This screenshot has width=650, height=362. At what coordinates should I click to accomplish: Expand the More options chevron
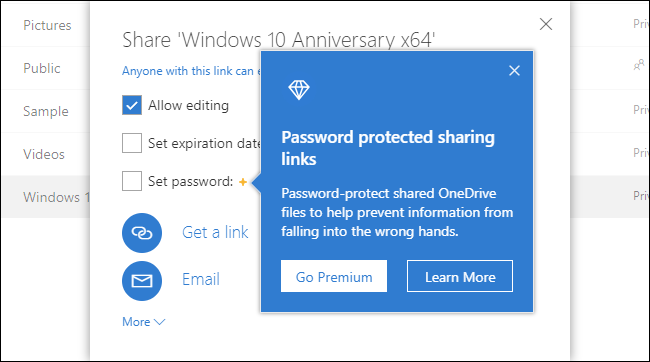click(x=159, y=322)
